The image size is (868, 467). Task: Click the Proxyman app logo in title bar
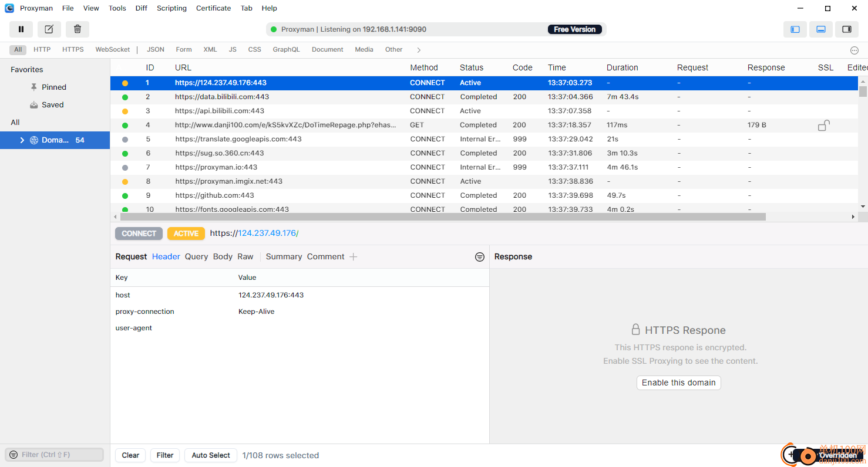point(9,8)
